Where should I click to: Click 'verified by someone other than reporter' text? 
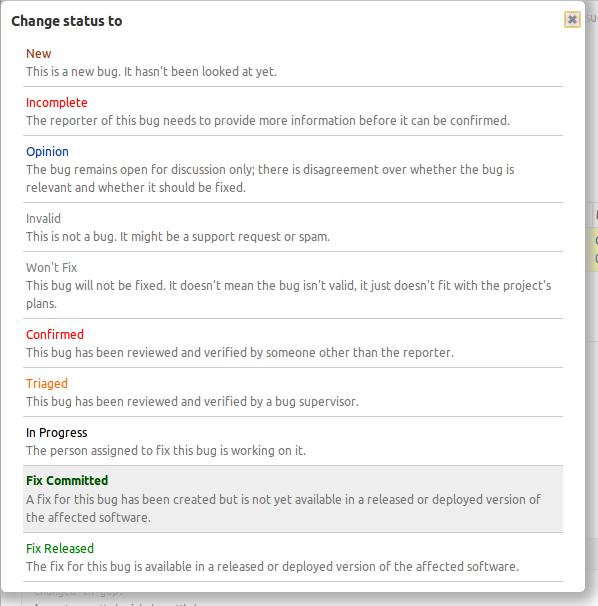240,352
